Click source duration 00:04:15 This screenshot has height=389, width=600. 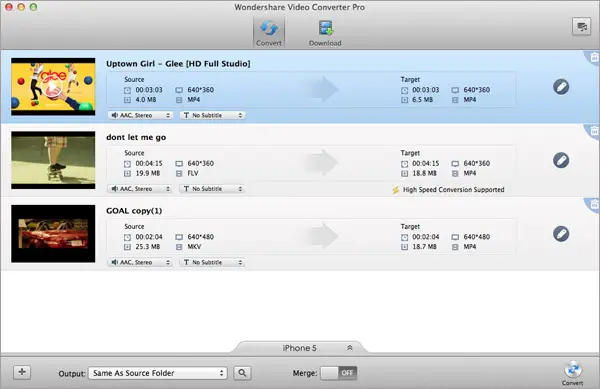click(149, 163)
